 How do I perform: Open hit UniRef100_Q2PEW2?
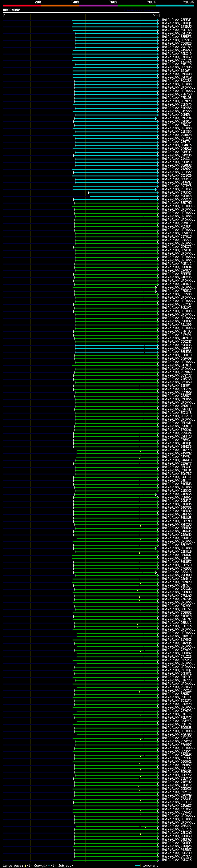[176, 20]
